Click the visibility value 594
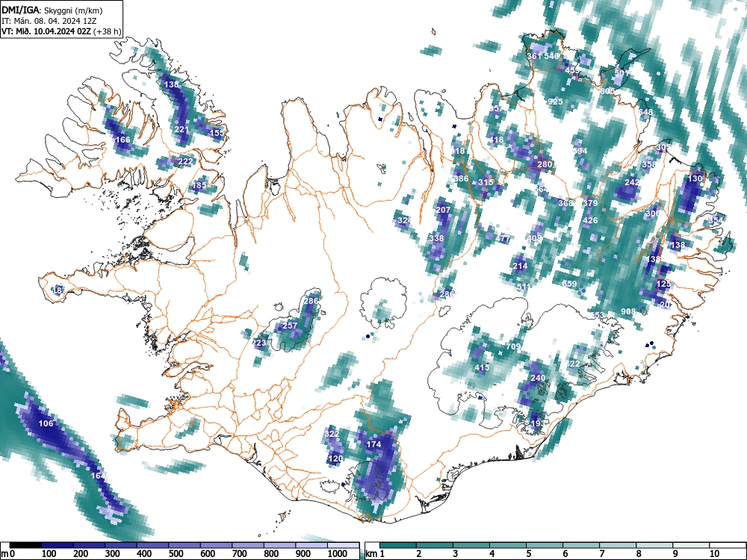 pos(580,151)
